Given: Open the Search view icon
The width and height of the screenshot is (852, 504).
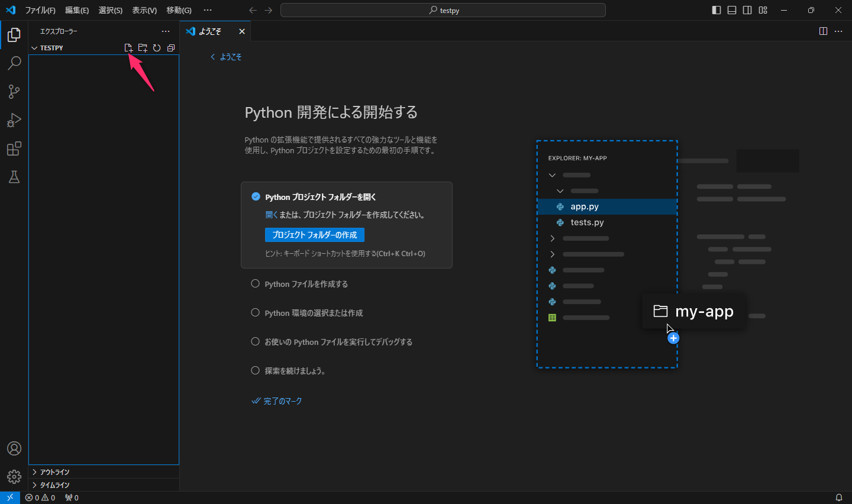Looking at the screenshot, I should coord(14,63).
